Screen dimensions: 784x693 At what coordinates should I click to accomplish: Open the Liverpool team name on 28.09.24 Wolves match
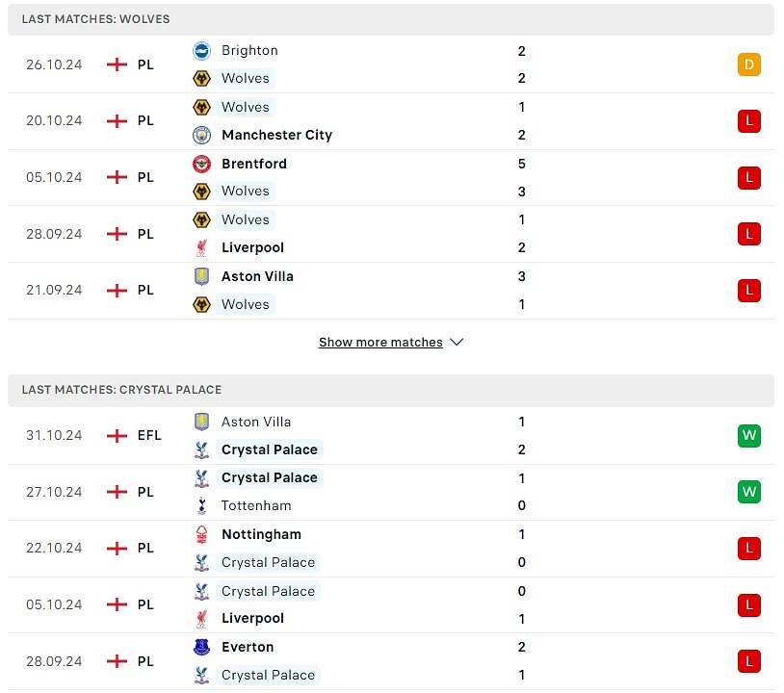pyautogui.click(x=252, y=247)
